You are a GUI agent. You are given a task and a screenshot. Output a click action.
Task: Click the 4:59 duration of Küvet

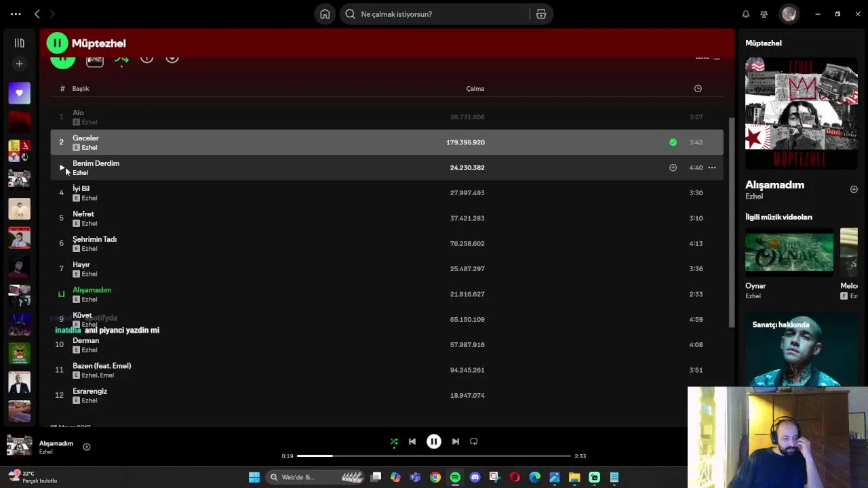coord(696,319)
